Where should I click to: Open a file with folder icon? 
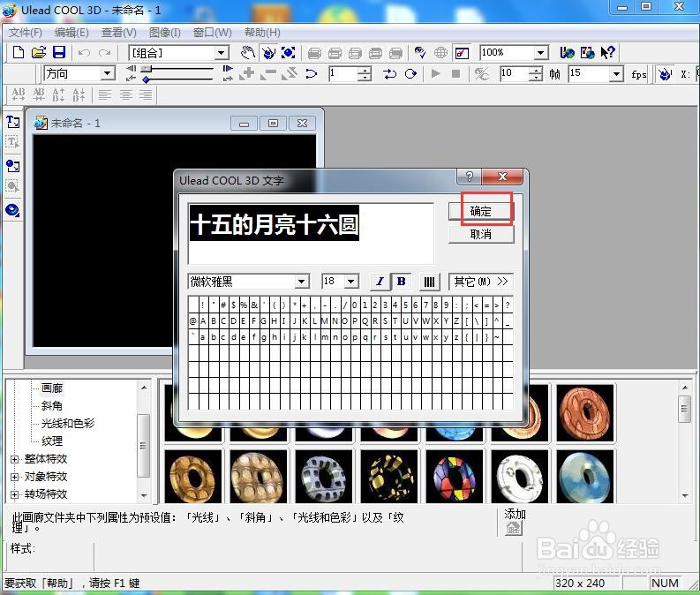pyautogui.click(x=39, y=53)
